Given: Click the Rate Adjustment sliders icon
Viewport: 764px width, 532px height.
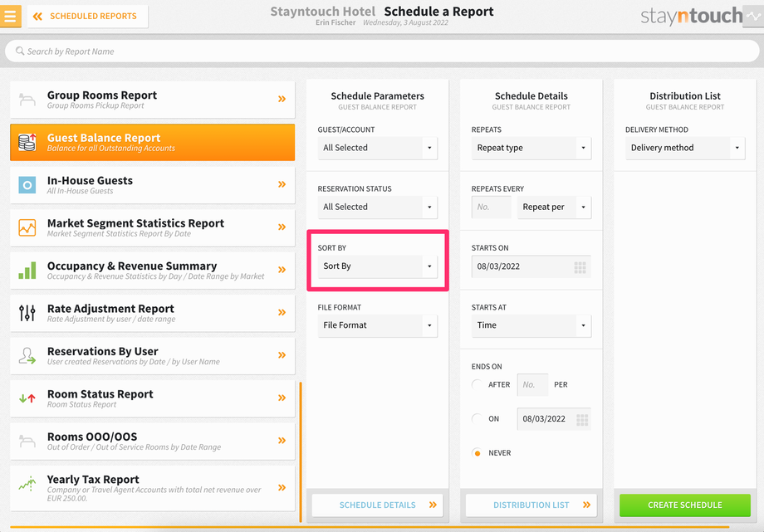Looking at the screenshot, I should [x=27, y=313].
